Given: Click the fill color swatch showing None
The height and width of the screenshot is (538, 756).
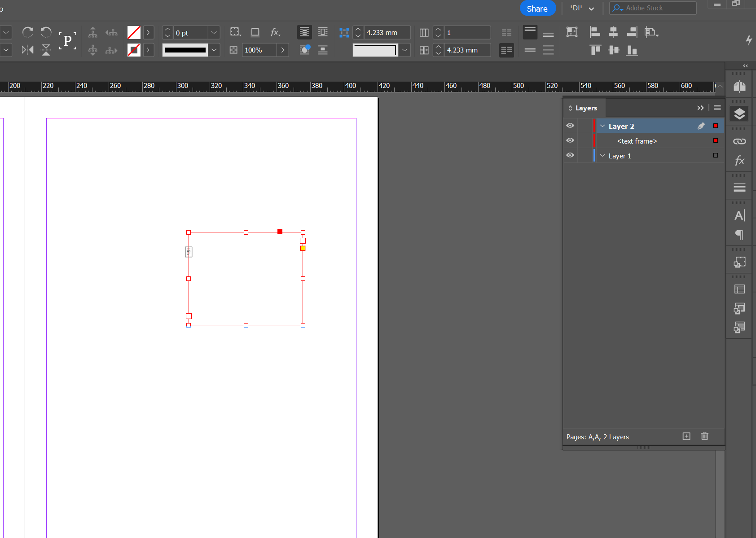Looking at the screenshot, I should coord(134,32).
